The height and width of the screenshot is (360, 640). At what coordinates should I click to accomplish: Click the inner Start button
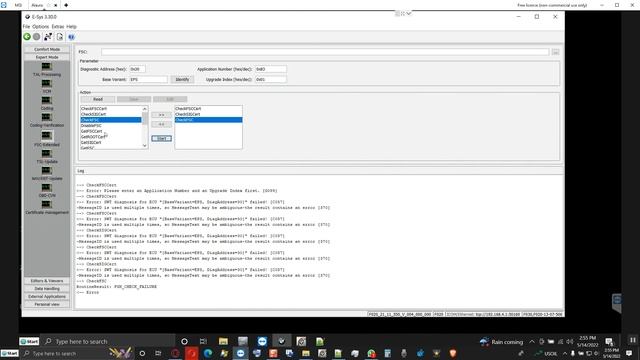pyautogui.click(x=29, y=341)
